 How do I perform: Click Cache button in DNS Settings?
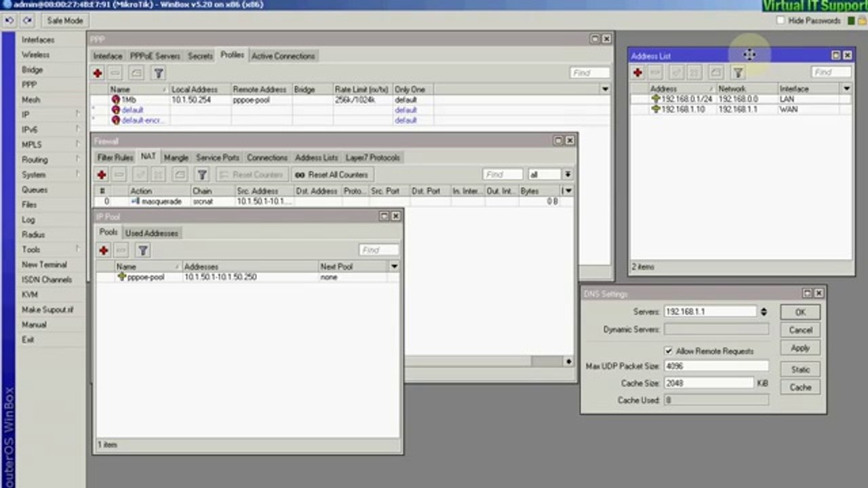click(800, 388)
